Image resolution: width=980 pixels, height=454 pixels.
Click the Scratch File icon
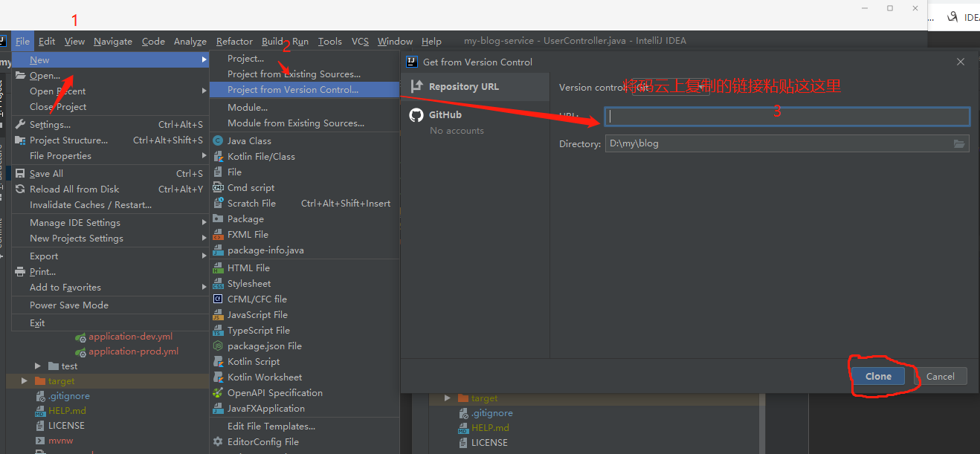pos(218,204)
